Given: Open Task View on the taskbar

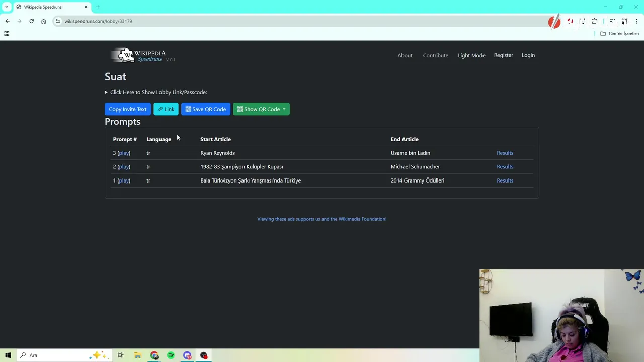Looking at the screenshot, I should (121, 355).
